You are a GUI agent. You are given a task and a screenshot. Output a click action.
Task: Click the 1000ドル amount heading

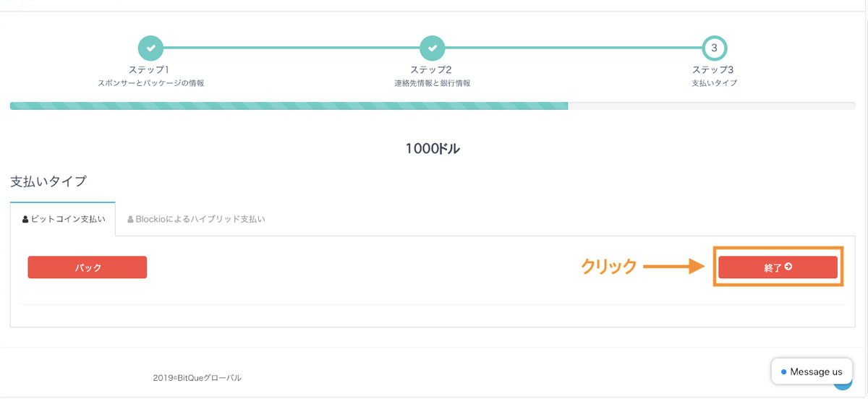click(433, 149)
